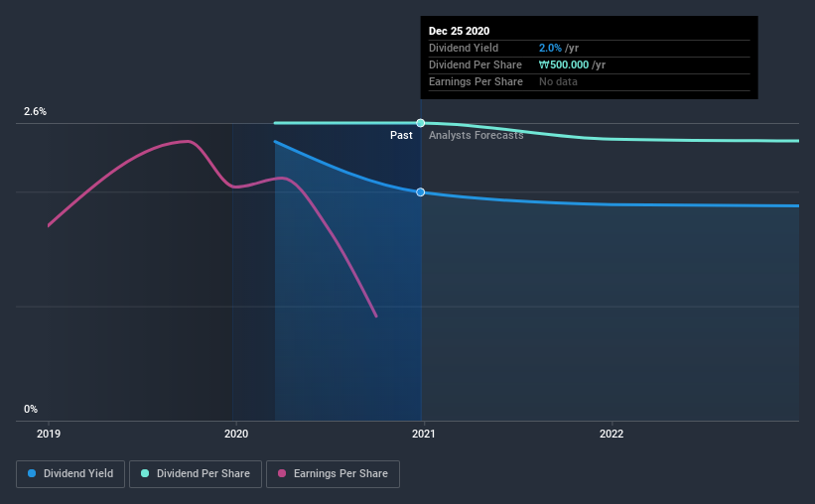Click the 2.6% y-axis label
815x504 pixels.
pos(35,112)
